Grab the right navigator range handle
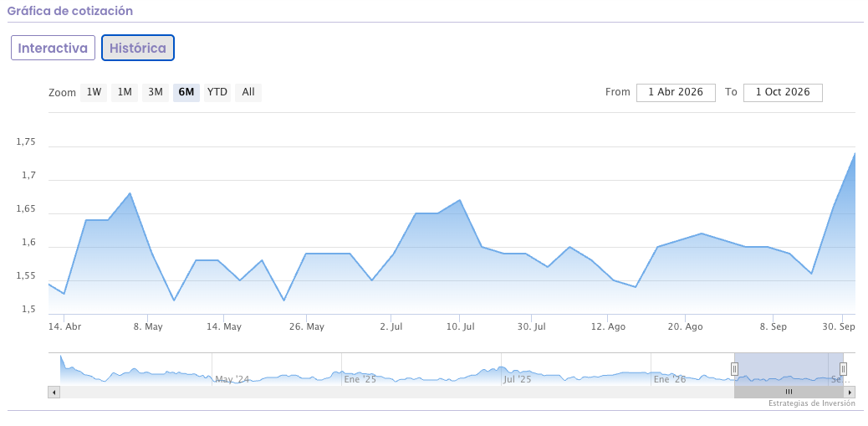Viewport: 868px width, 426px height. [843, 369]
